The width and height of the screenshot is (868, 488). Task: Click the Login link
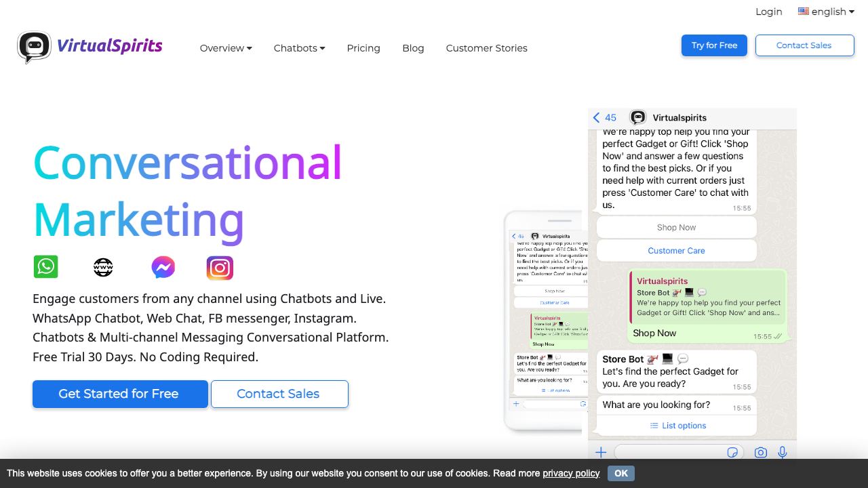pyautogui.click(x=769, y=12)
